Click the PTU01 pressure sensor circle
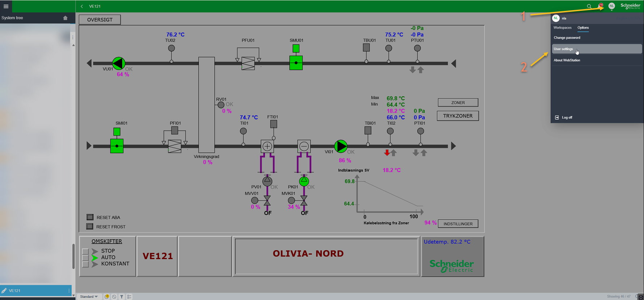Viewport: 644px width, 300px height. point(417,48)
